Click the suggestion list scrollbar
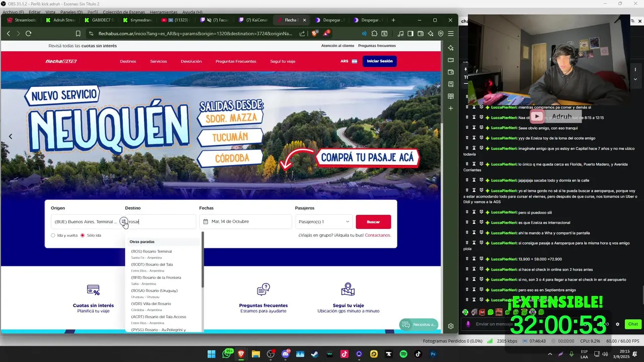This screenshot has width=644, height=362. [203, 260]
